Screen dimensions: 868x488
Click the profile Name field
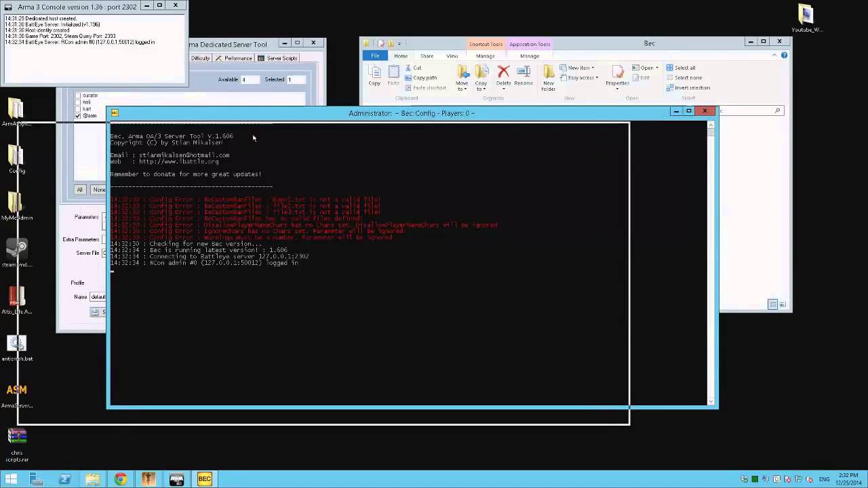98,297
